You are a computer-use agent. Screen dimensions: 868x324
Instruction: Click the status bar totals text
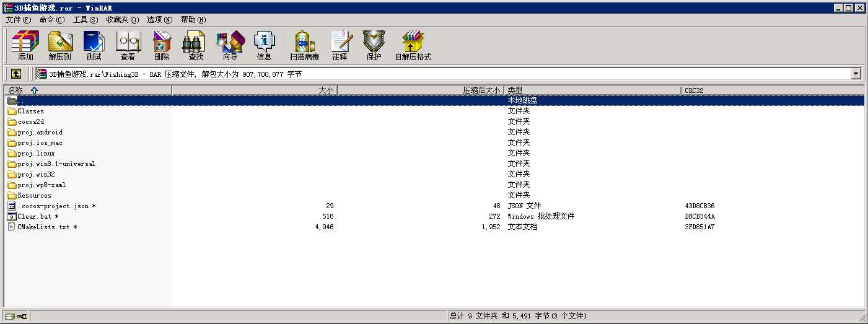pos(518,316)
